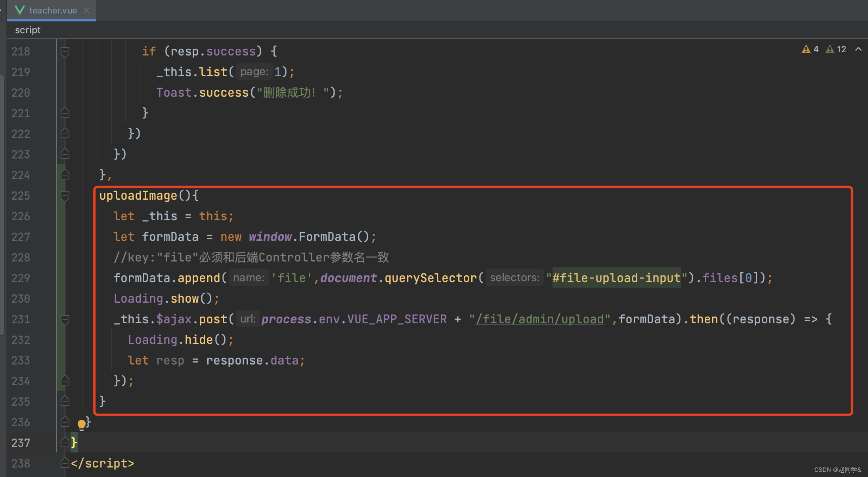
Task: Click the up chevron next to warnings
Action: point(858,49)
